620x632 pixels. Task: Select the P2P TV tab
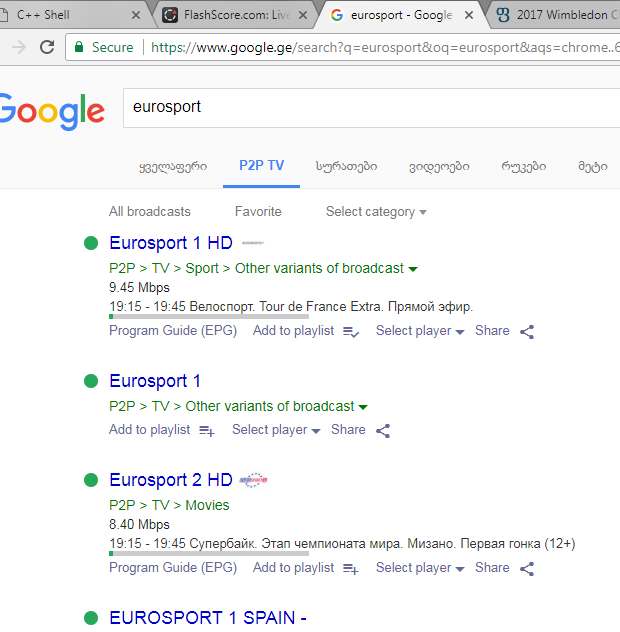261,166
